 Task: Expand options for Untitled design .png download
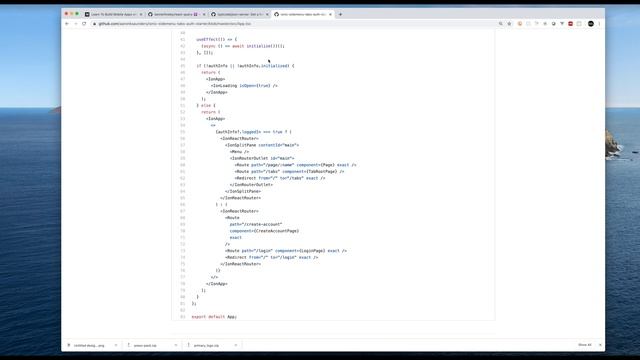click(116, 345)
